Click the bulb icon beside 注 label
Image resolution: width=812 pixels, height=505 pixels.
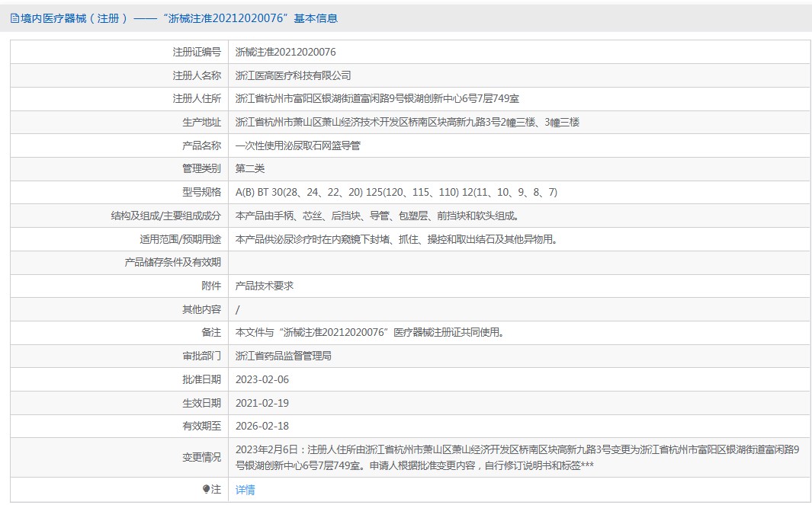206,489
